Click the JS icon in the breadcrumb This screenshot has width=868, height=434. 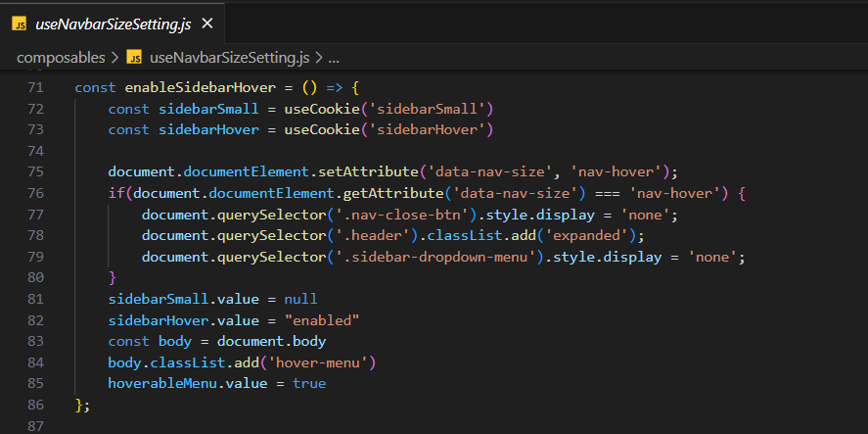134,57
